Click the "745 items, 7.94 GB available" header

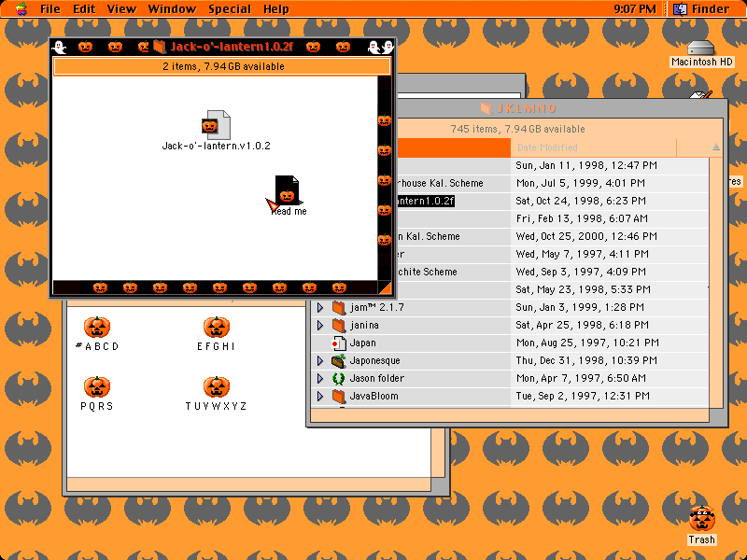tap(518, 129)
